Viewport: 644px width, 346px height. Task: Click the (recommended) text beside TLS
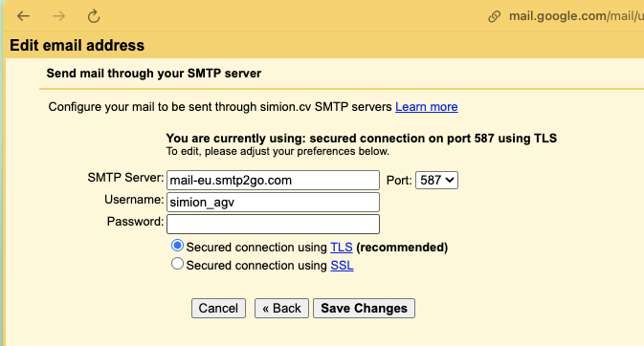tap(402, 248)
